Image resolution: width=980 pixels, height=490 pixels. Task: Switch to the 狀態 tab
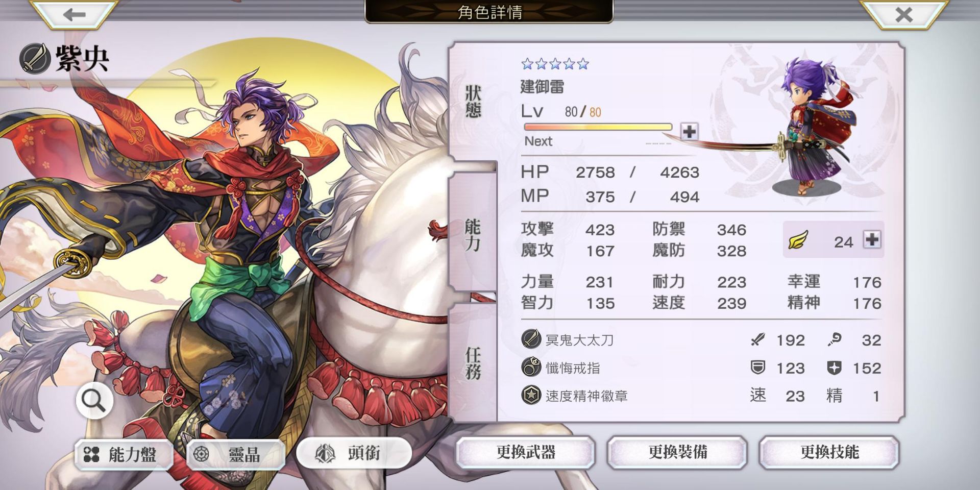473,102
